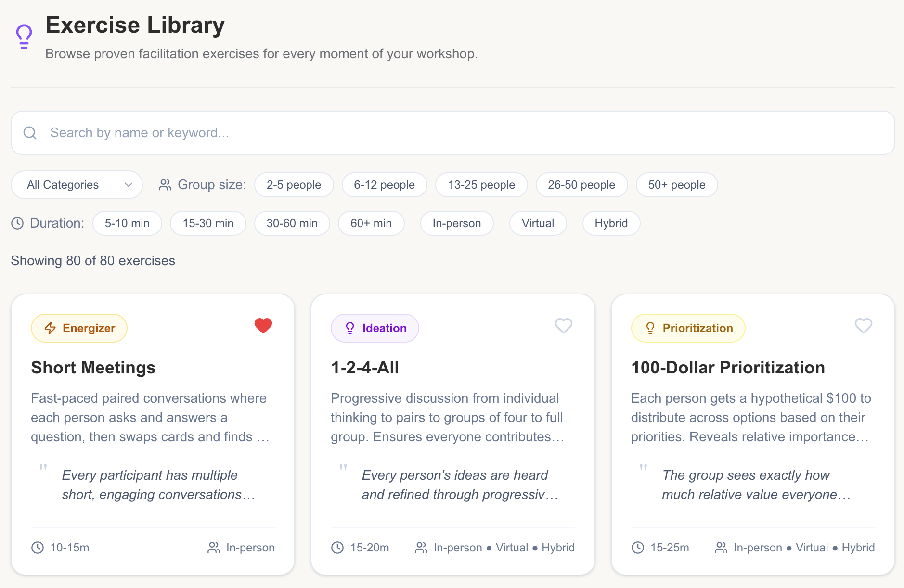Select the 60+ min duration filter
Viewport: 904px width, 588px height.
(x=371, y=223)
